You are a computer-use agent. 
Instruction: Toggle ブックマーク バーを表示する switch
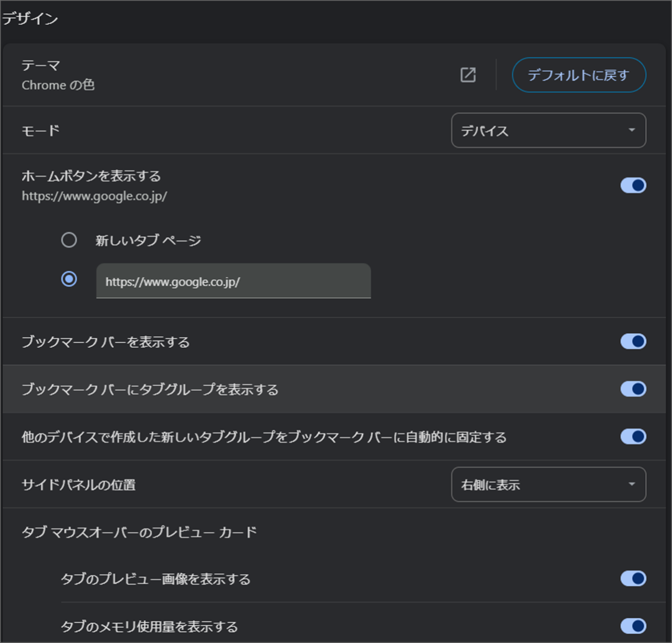point(633,342)
